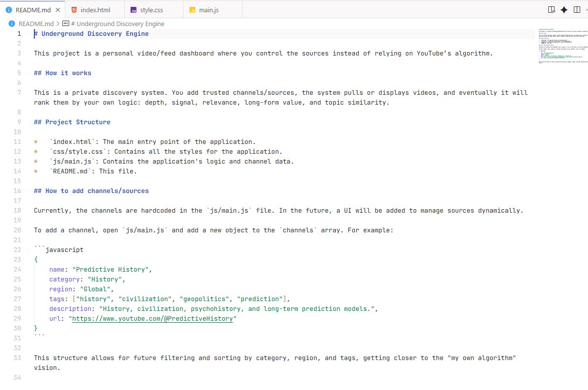This screenshot has width=588, height=390.
Task: Click line number 18 in the gutter
Action: [17, 211]
